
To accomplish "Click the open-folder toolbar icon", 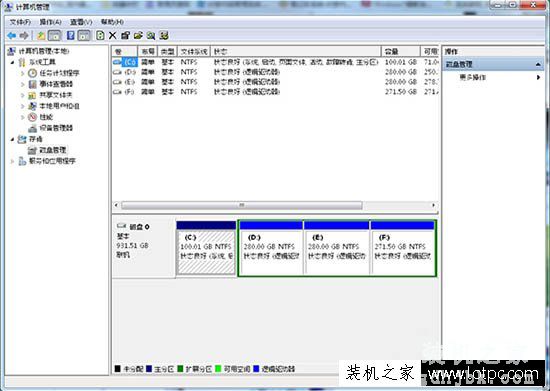I will coord(138,35).
